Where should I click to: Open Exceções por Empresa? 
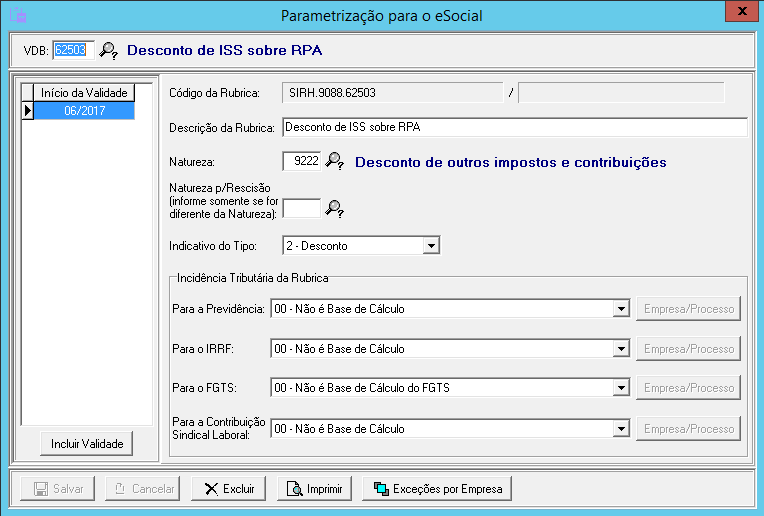pos(437,489)
